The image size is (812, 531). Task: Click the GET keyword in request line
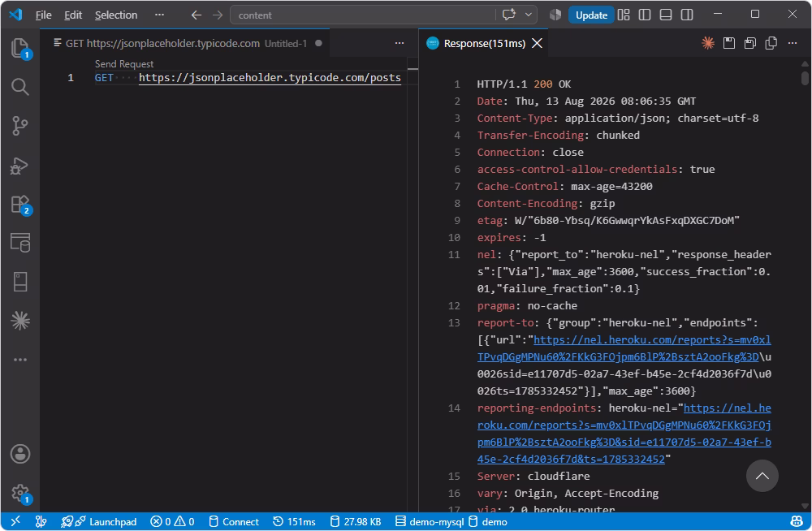(104, 78)
